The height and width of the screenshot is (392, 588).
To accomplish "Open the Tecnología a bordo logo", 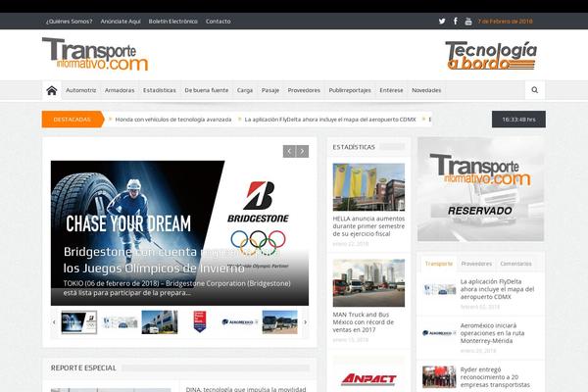I will [491, 55].
